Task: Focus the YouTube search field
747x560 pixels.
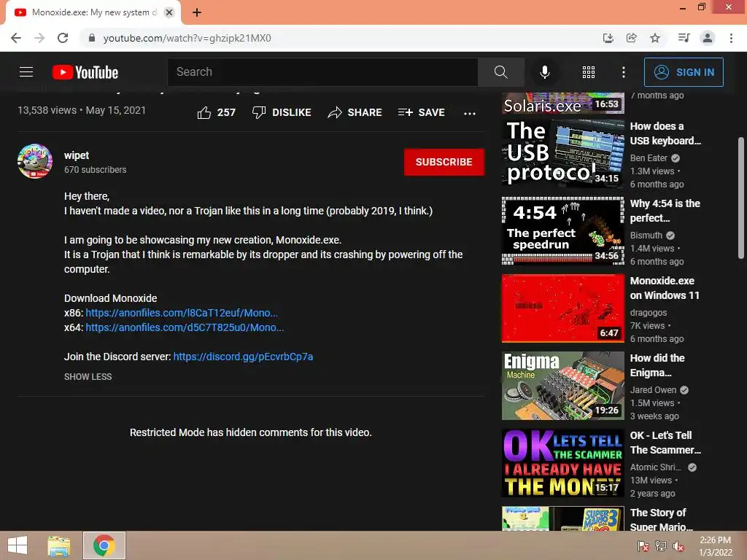Action: click(322, 72)
